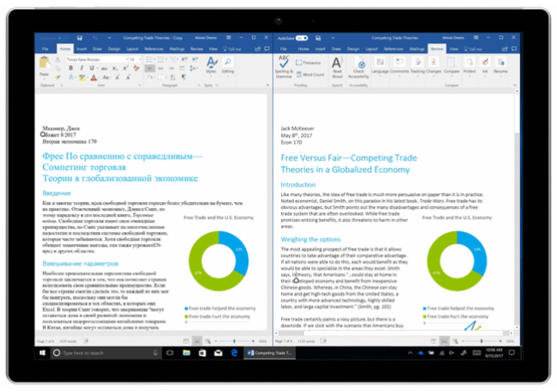
Task: Open the Editing search dropdown
Action: pyautogui.click(x=228, y=65)
